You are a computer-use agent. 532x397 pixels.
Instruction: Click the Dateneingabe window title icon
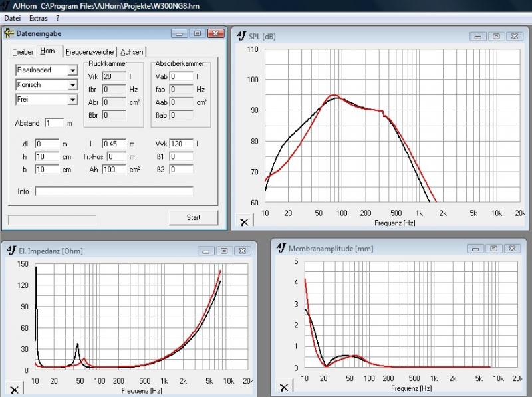point(9,33)
